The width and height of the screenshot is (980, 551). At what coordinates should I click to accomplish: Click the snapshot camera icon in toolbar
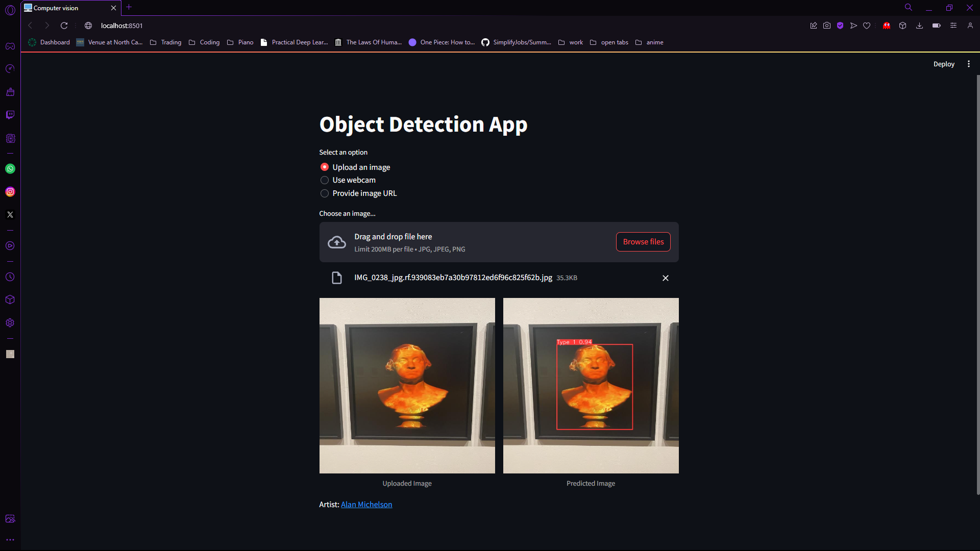[827, 26]
